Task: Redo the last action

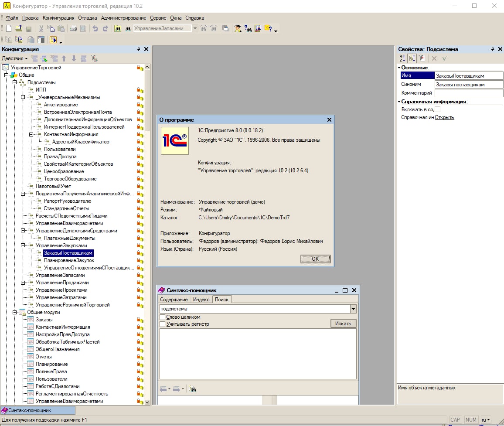Action: [x=105, y=29]
